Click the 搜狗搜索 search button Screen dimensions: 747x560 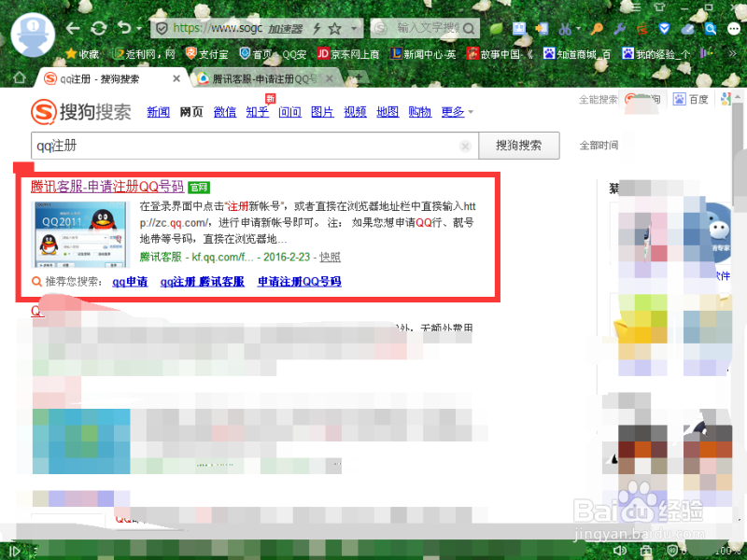(519, 146)
